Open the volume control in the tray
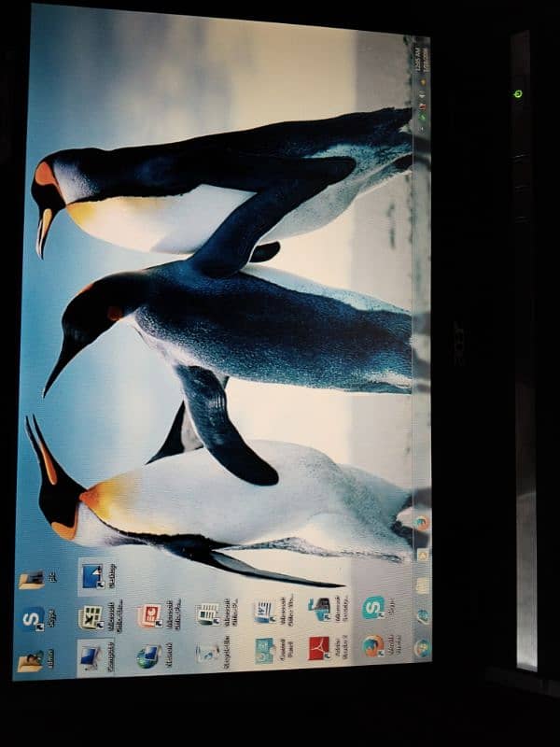 pos(420,93)
